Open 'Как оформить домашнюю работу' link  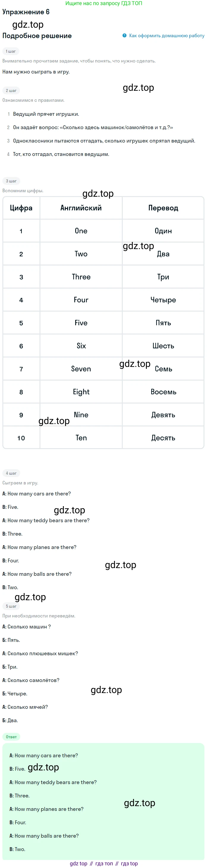click(167, 35)
